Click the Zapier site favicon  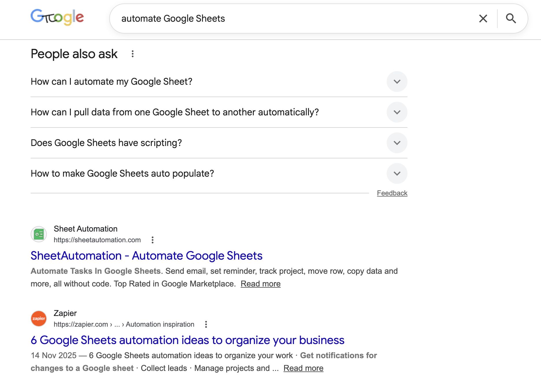tap(39, 319)
